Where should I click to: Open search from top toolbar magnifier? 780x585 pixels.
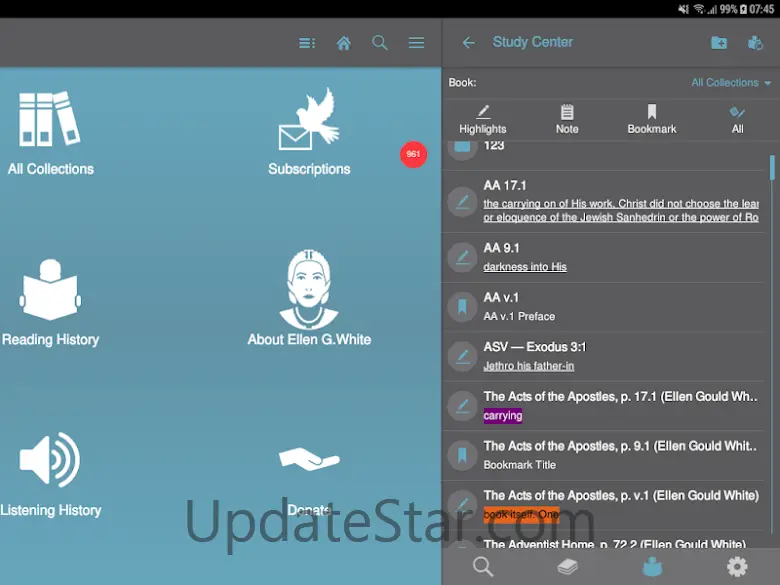click(x=380, y=43)
